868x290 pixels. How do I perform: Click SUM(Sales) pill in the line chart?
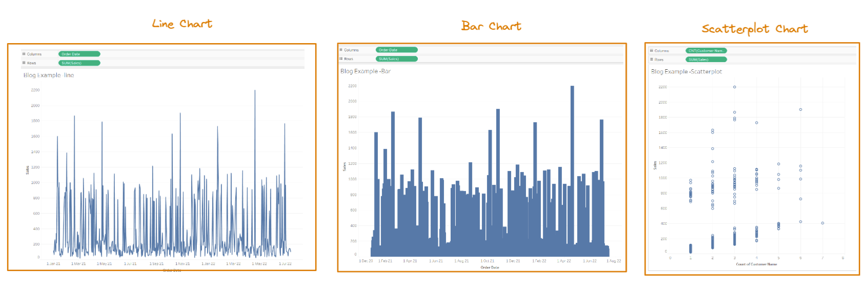[79, 63]
